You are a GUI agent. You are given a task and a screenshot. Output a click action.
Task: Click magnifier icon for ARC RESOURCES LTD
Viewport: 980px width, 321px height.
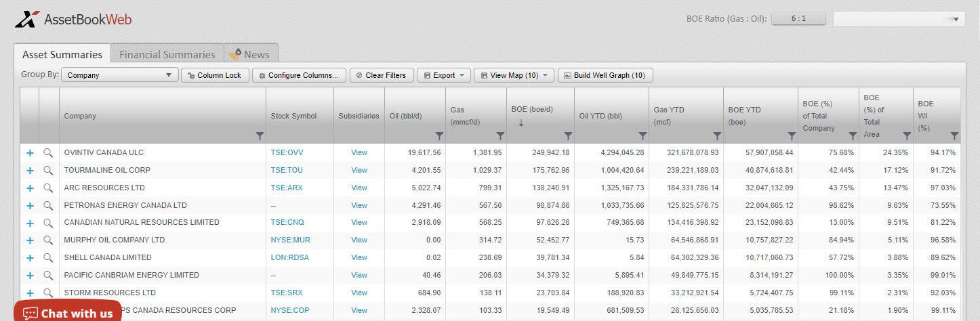pyautogui.click(x=48, y=188)
